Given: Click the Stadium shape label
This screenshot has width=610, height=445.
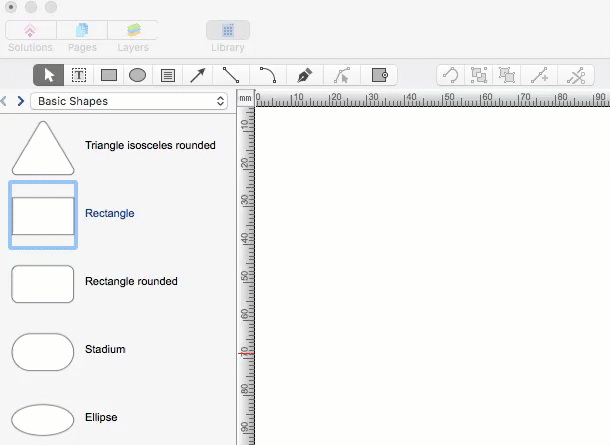Looking at the screenshot, I should coord(105,349).
